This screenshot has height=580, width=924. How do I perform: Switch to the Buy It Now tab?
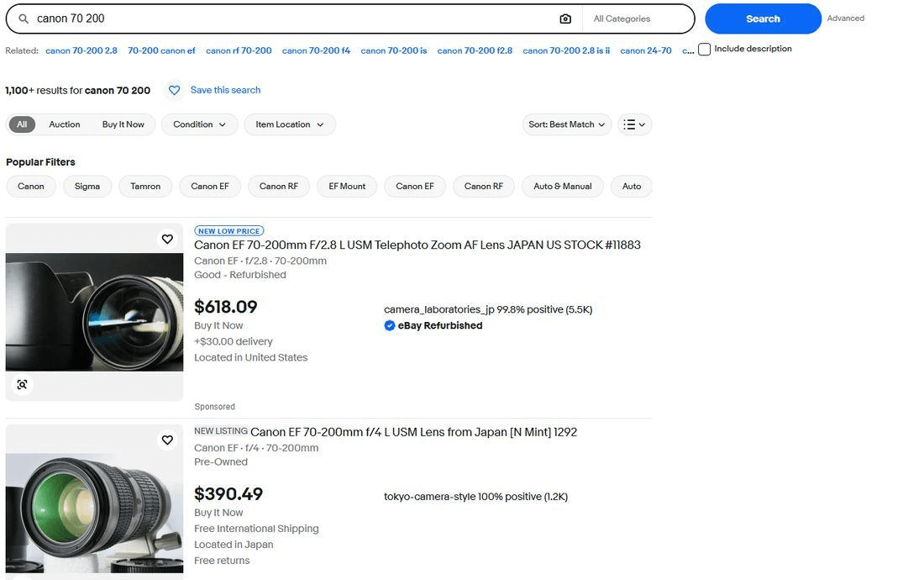[123, 124]
